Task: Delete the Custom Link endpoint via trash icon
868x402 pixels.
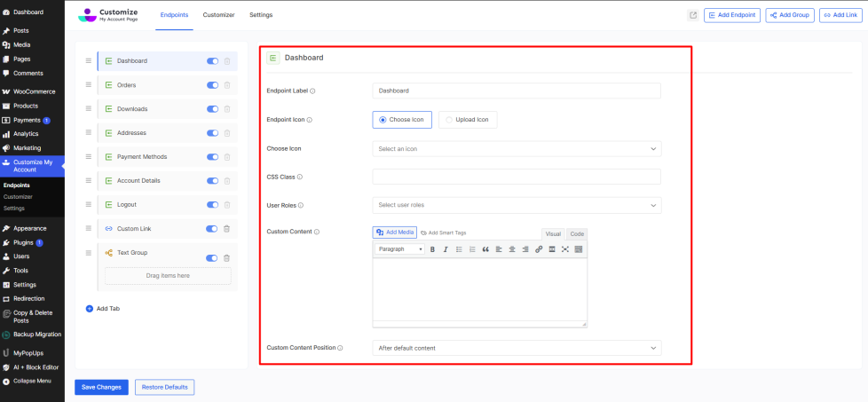Action: coord(227,229)
